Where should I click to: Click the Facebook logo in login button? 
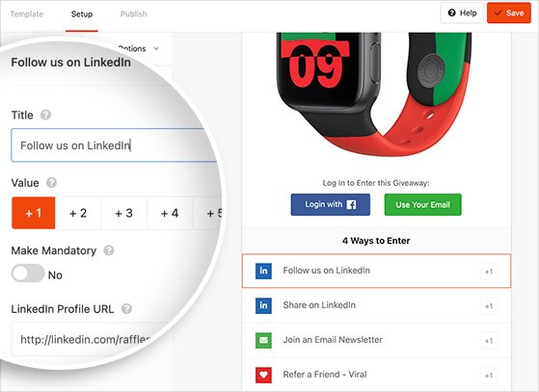(351, 205)
